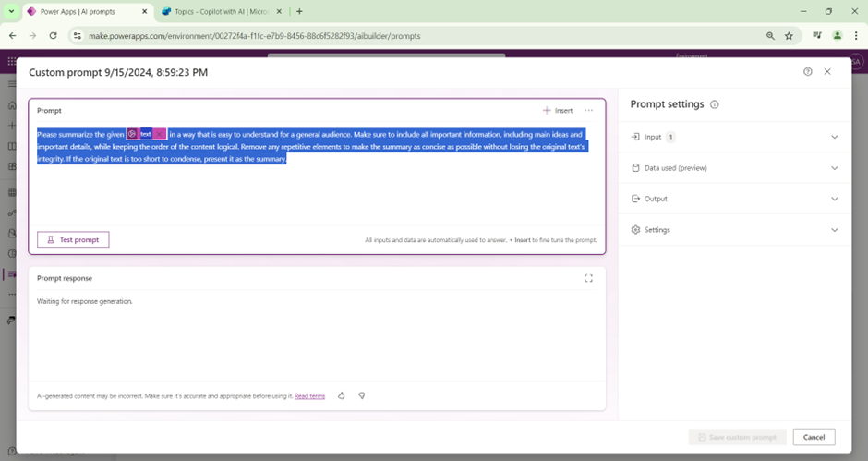This screenshot has width=868, height=461.
Task: Click the thumbs up feedback icon
Action: pyautogui.click(x=342, y=395)
